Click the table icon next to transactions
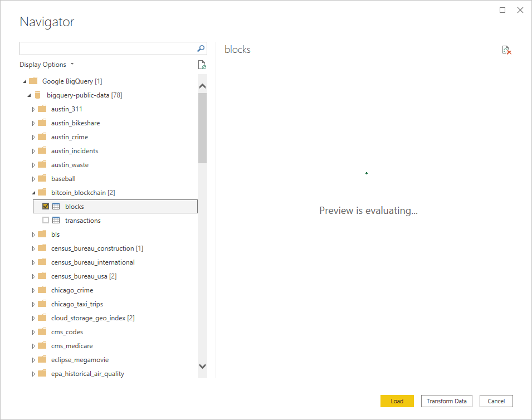Image resolution: width=532 pixels, height=420 pixels. [x=56, y=220]
